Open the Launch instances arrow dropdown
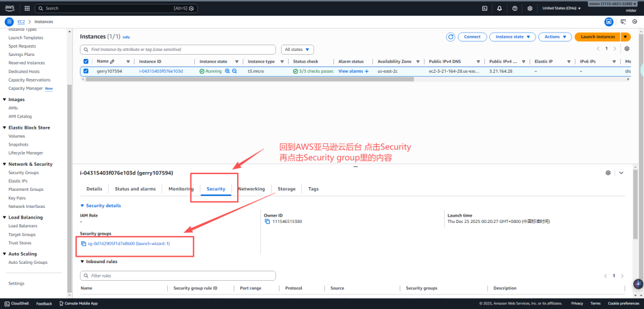This screenshot has height=309, width=644. pos(626,37)
